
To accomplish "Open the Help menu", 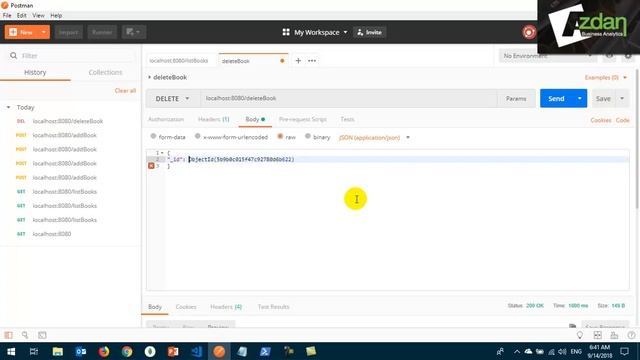I will (56, 16).
